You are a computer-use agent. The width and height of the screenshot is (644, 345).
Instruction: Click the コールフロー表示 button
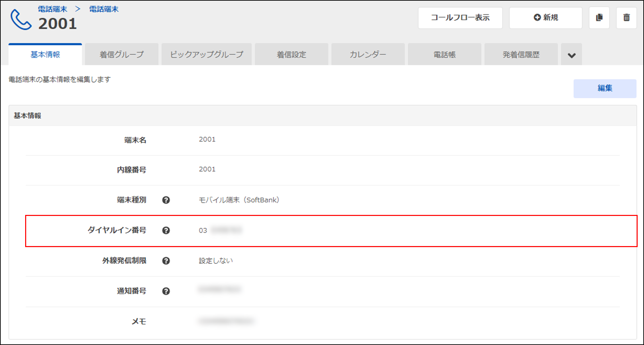460,18
